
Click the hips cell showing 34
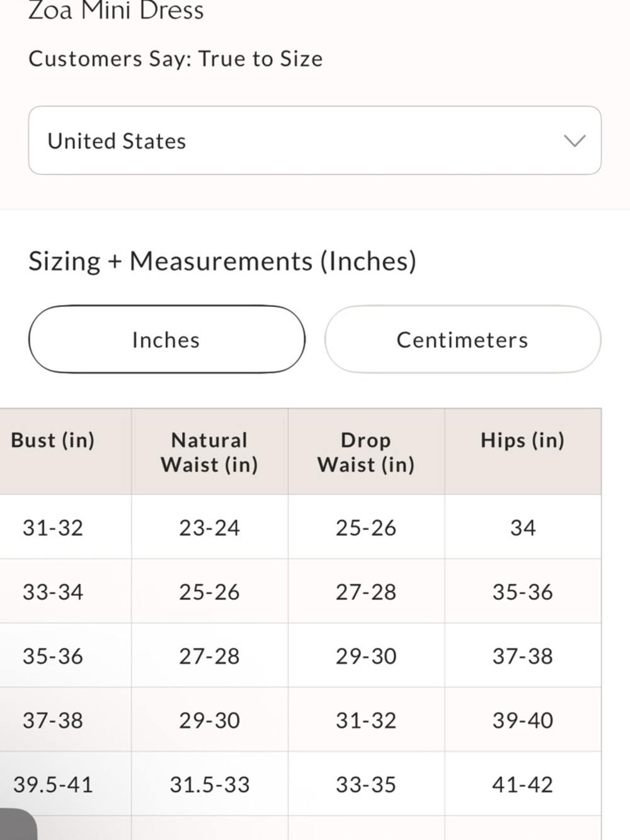coord(522,527)
